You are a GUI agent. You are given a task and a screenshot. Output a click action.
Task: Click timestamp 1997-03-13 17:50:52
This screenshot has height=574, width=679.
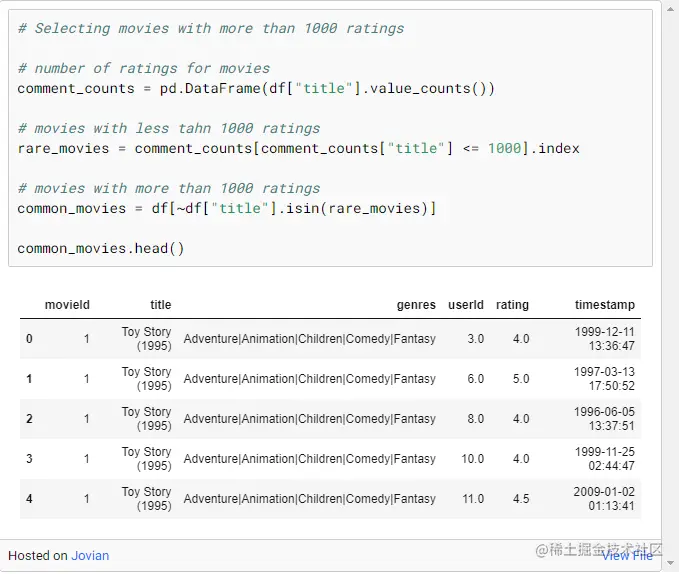[605, 379]
